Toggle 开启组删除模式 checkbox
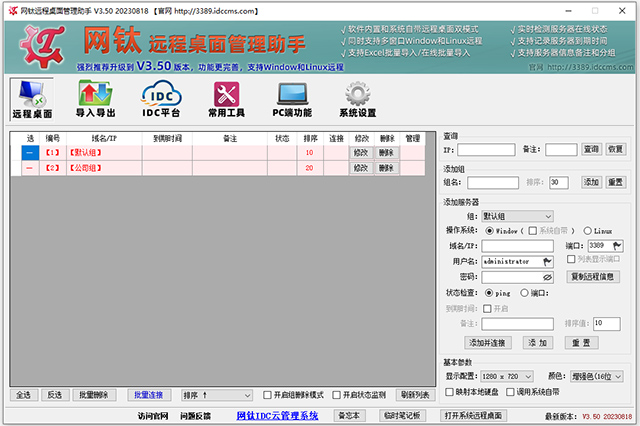 click(x=267, y=395)
